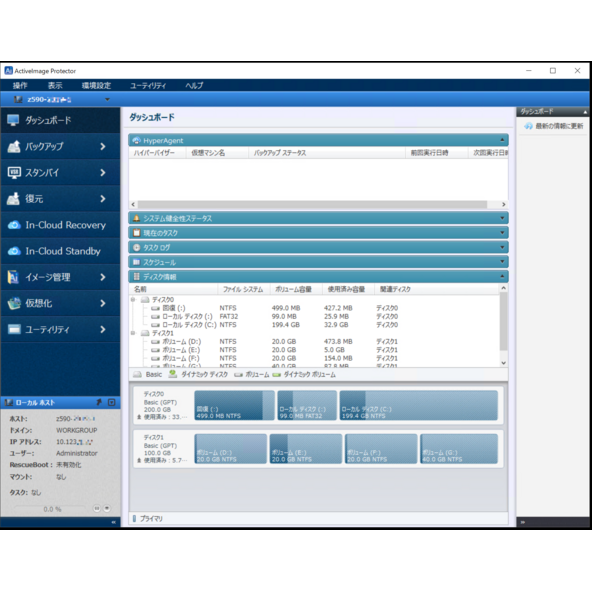
Task: Click the バックアップ backup icon in sidebar
Action: (14, 146)
